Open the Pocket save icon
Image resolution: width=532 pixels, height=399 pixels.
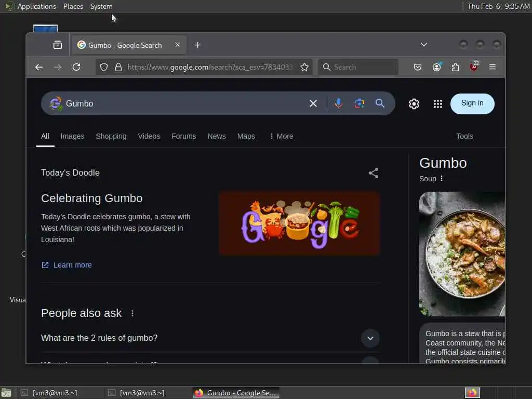tap(418, 67)
